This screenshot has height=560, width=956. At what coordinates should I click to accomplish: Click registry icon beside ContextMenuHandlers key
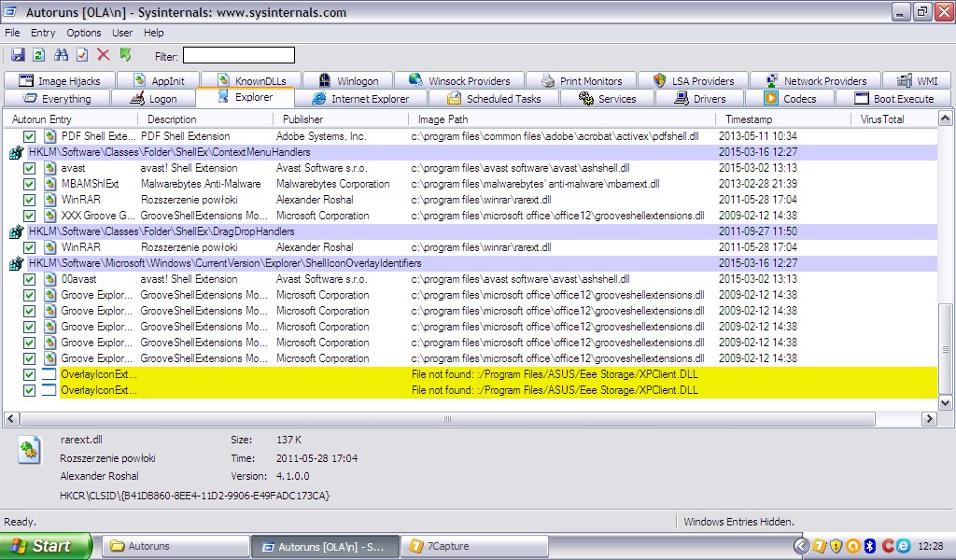tap(17, 152)
